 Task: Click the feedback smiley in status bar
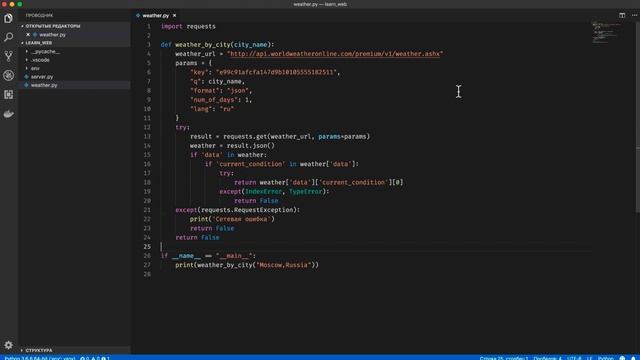[622, 358]
